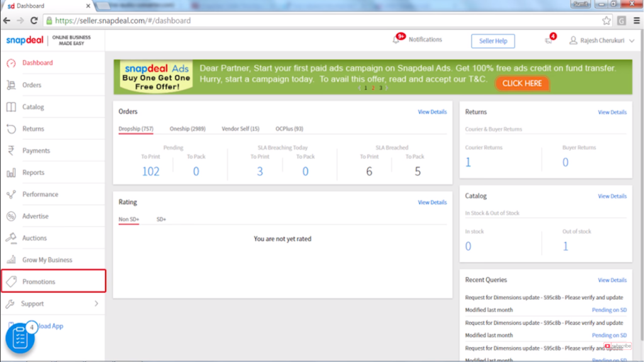Click the extension icon beside the bookmark star
Image resolution: width=644 pixels, height=362 pixels.
pos(621,21)
